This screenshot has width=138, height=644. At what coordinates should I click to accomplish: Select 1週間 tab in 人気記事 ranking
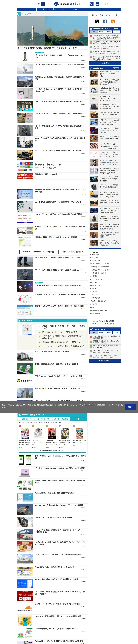click(x=109, y=32)
